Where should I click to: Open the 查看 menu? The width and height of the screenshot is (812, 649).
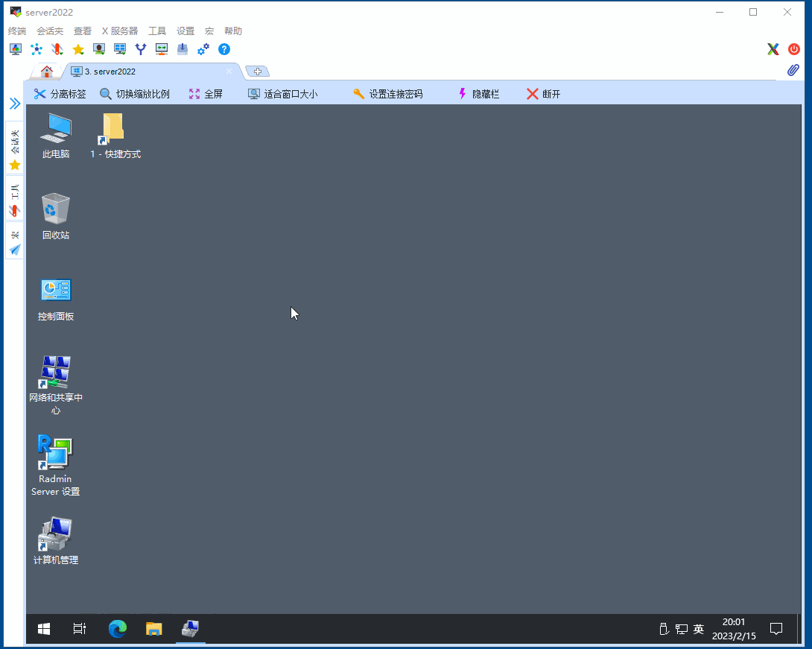(x=83, y=31)
